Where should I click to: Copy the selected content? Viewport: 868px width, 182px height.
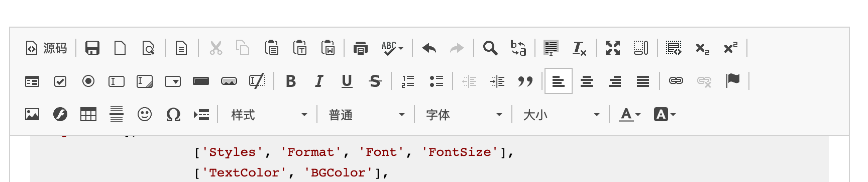click(243, 48)
